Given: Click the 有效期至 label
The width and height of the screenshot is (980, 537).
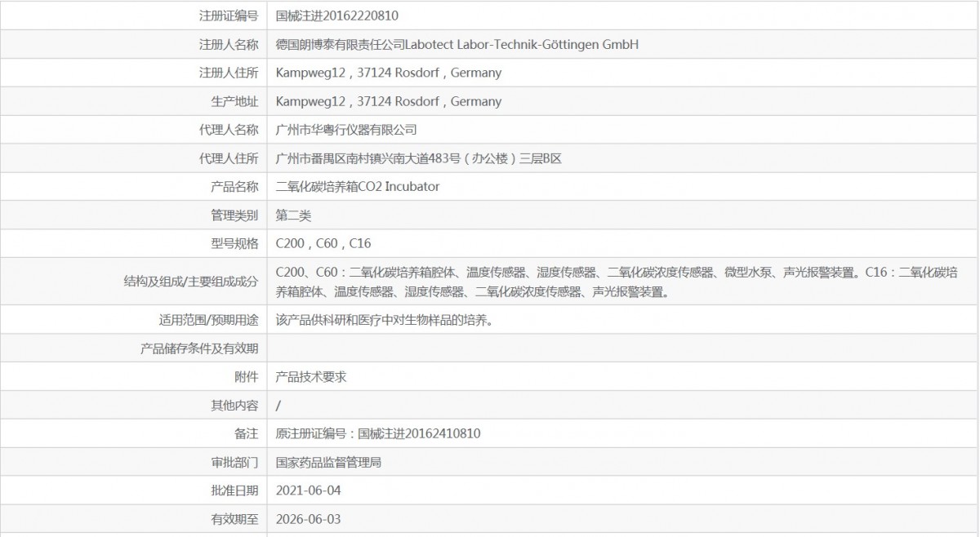Looking at the screenshot, I should pos(234,519).
